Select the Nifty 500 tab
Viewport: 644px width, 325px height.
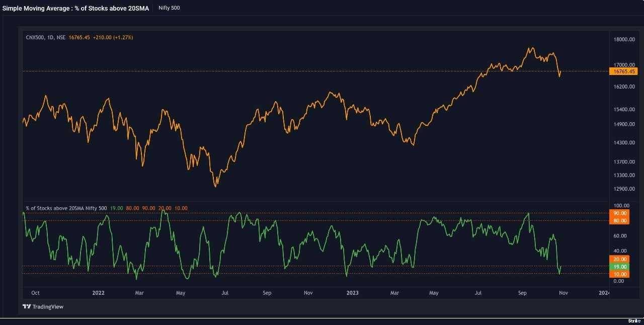[169, 8]
